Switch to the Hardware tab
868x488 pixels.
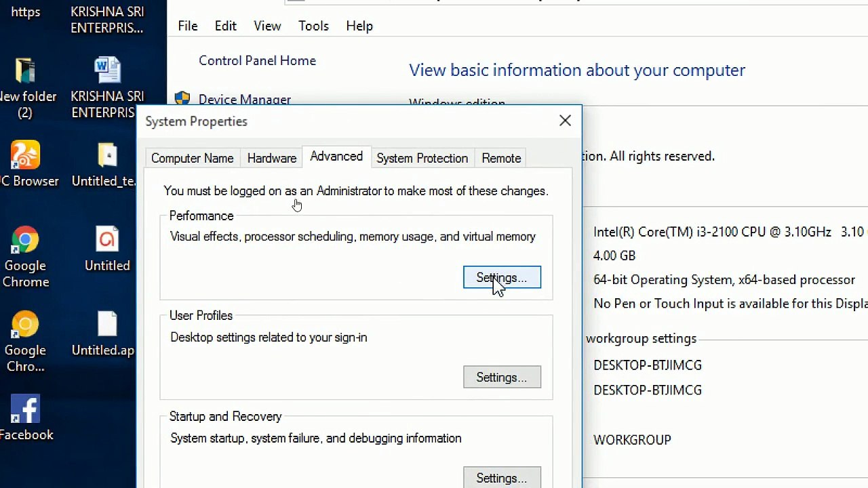point(272,158)
